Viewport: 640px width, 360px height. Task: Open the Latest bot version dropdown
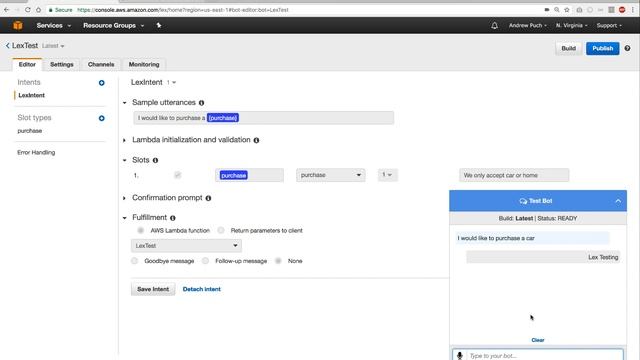pos(53,46)
